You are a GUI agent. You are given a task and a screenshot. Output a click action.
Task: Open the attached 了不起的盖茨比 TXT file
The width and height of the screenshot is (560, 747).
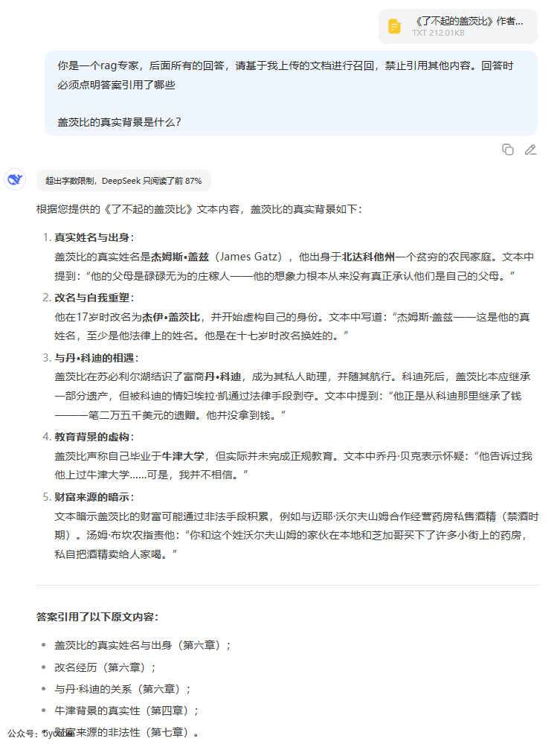tap(458, 26)
